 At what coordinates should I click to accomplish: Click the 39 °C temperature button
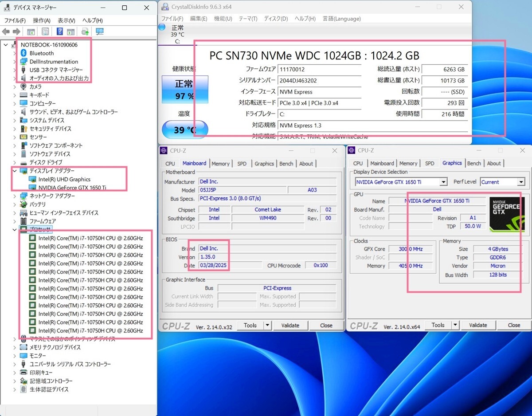click(x=185, y=130)
